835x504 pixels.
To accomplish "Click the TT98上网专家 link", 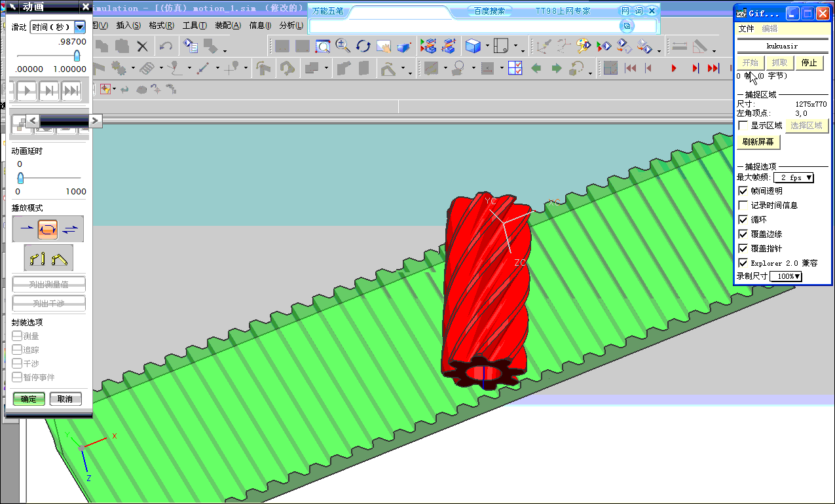I will 563,11.
